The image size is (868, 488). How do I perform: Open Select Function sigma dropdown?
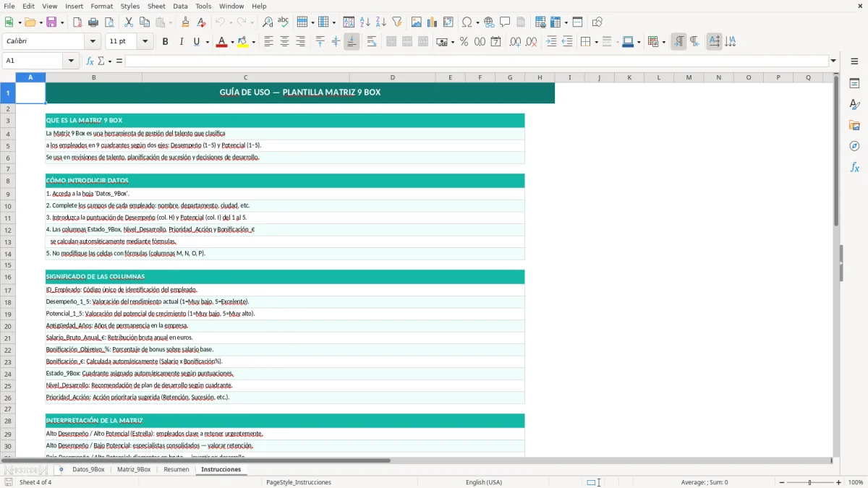(x=109, y=61)
